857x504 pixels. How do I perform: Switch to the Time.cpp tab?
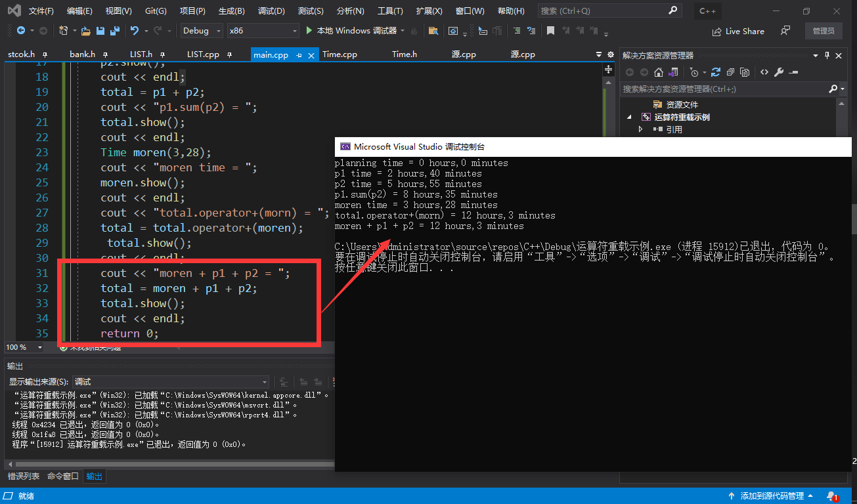[340, 54]
